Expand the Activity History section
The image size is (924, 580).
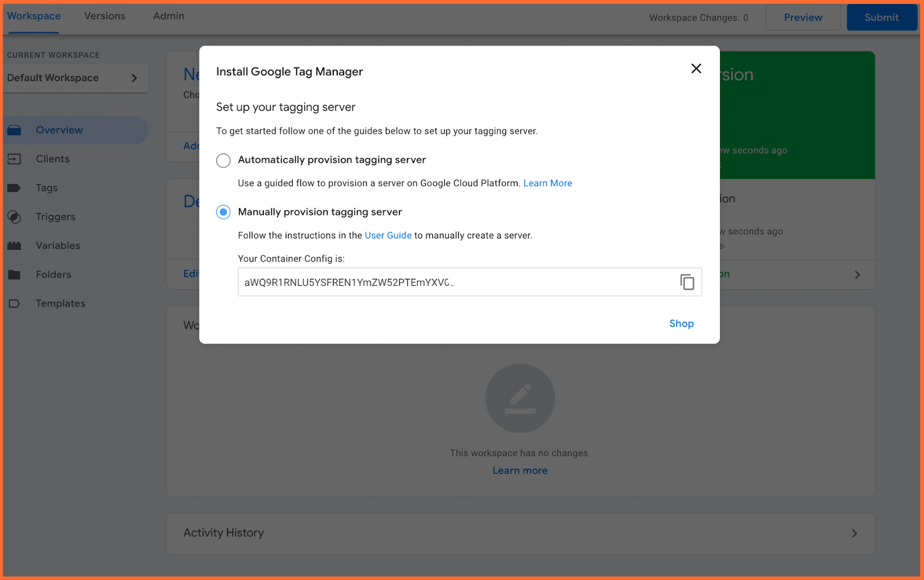click(854, 533)
